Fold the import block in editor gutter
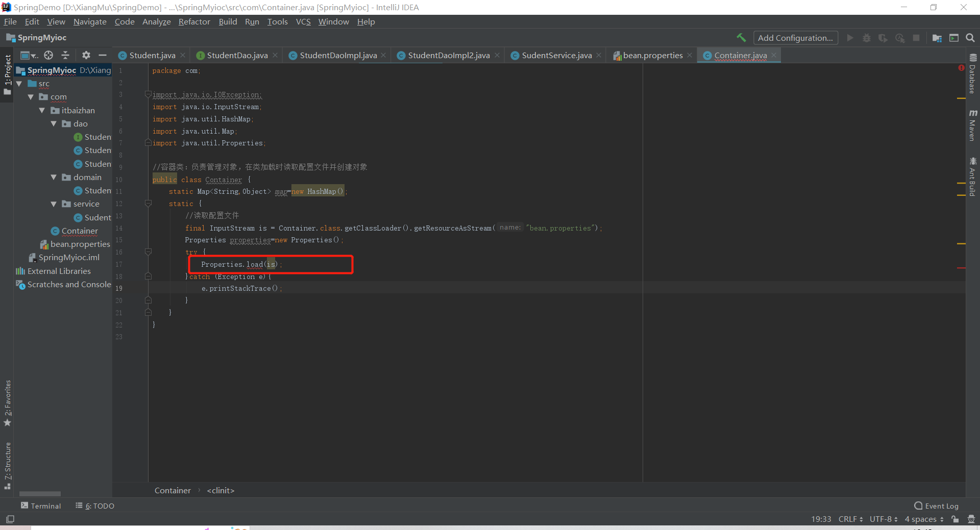 coord(148,94)
